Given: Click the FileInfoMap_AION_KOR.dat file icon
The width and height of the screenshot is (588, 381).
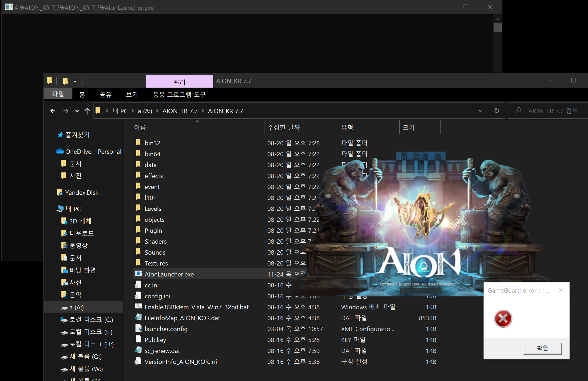Looking at the screenshot, I should pos(139,317).
